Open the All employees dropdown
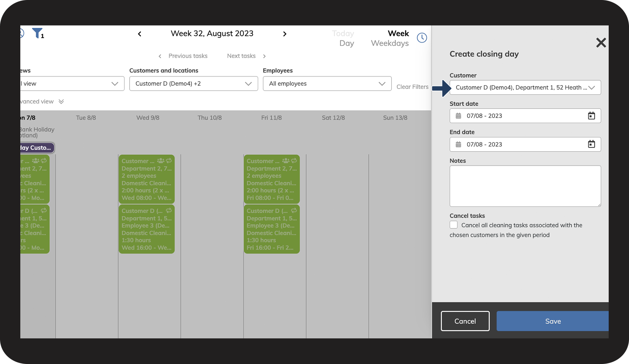 click(x=327, y=84)
